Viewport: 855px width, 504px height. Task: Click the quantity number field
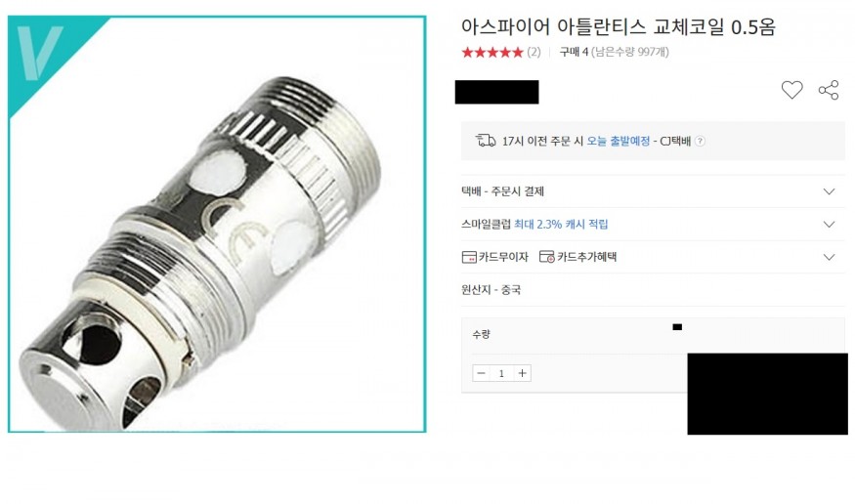501,373
